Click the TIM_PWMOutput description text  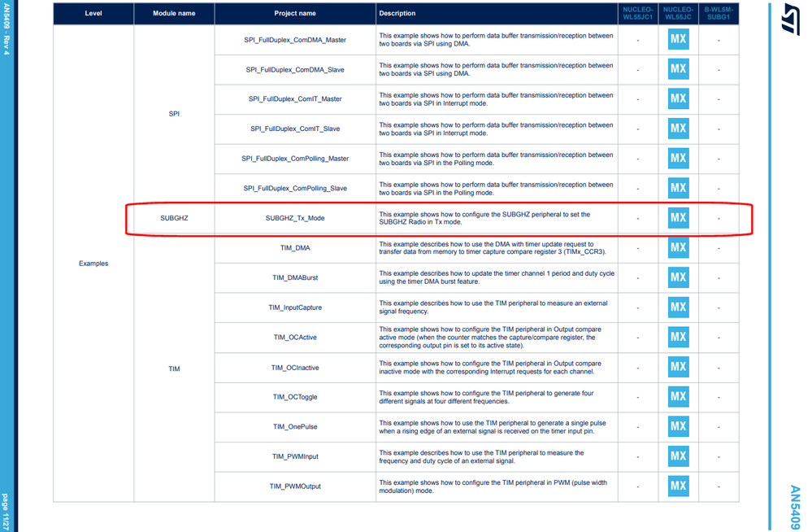pyautogui.click(x=493, y=486)
